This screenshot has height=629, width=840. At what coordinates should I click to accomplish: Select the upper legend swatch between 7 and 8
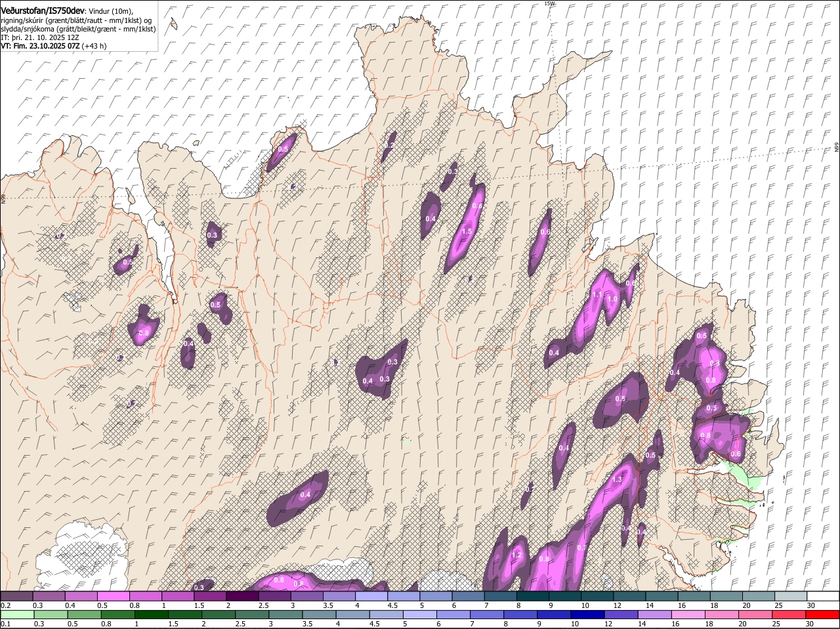[499, 596]
